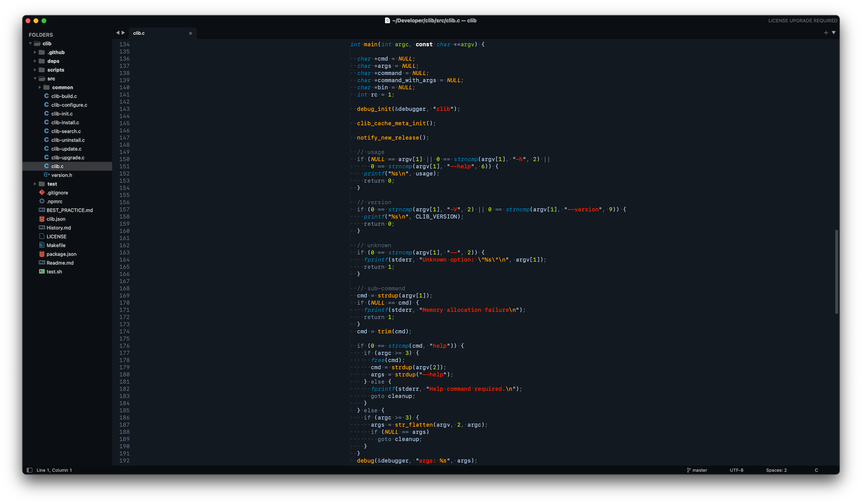Click the terminal icon of test.sh
862x504 pixels.
pyautogui.click(x=42, y=272)
